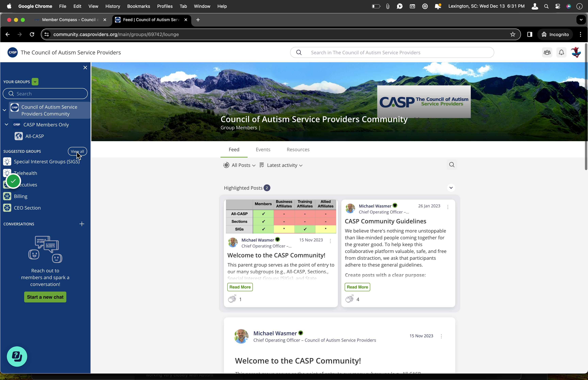
Task: Open a new Chrome tab
Action: click(198, 20)
